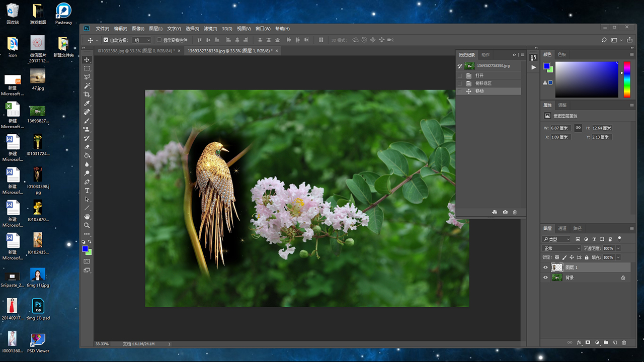Click the blue foreground color swatch in toolbar

point(85,248)
